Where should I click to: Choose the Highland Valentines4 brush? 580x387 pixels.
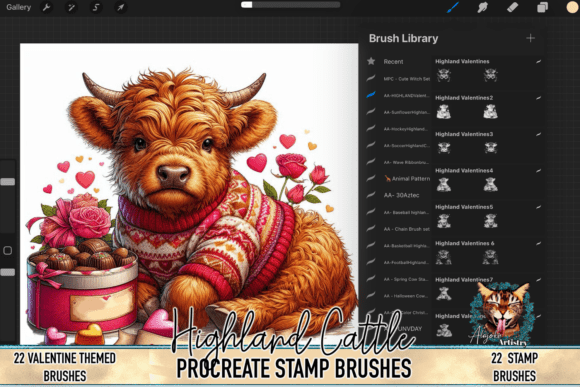coord(488,181)
